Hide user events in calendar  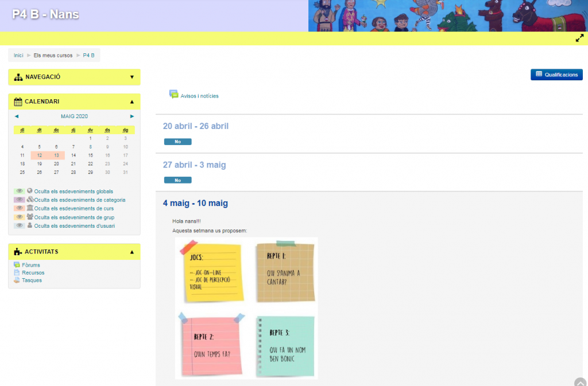20,225
